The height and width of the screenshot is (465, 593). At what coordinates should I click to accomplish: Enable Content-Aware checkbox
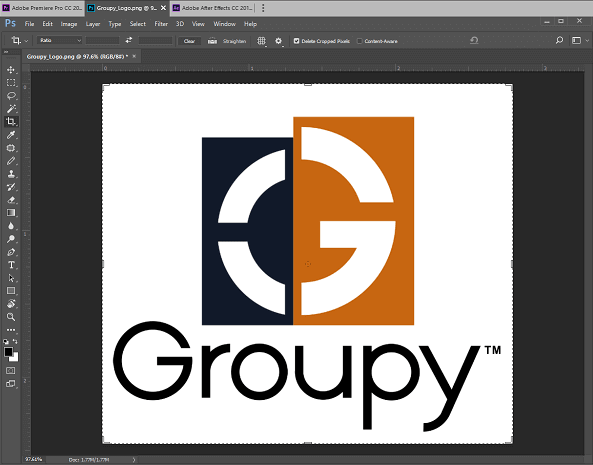(x=359, y=41)
